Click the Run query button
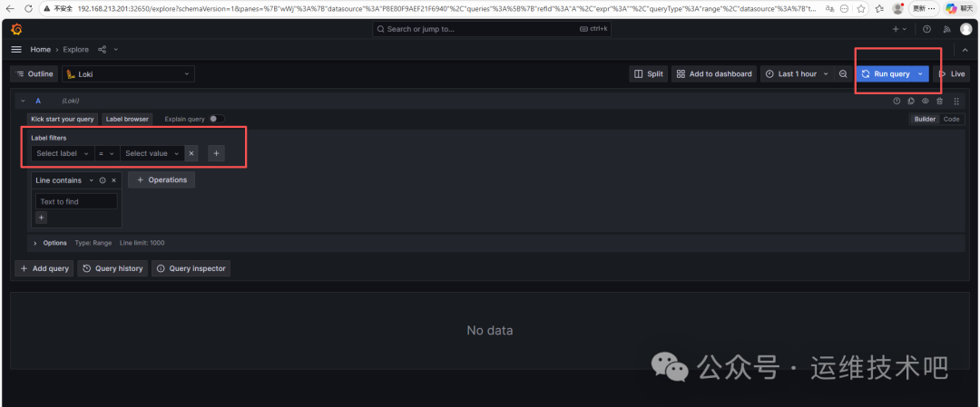This screenshot has height=407, width=980. [885, 73]
